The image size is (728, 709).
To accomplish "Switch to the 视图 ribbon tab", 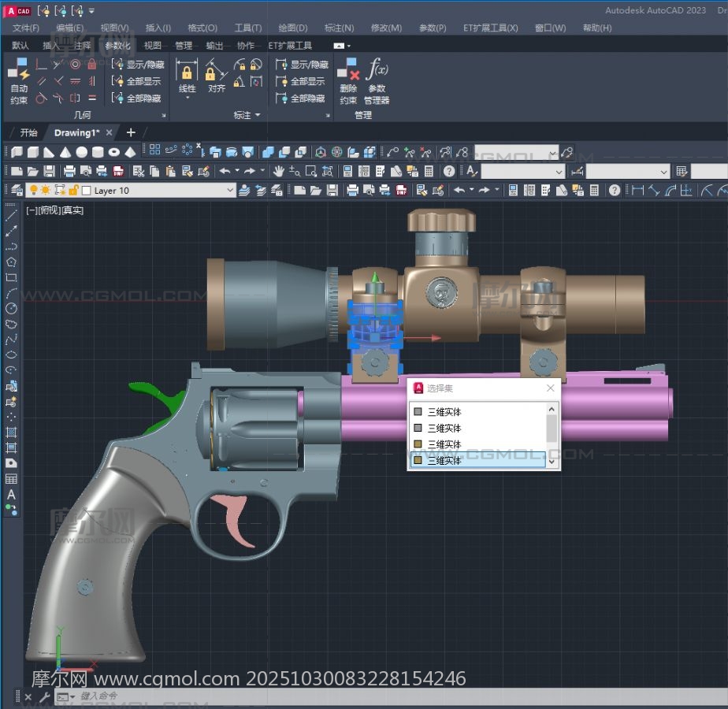I will click(x=152, y=46).
